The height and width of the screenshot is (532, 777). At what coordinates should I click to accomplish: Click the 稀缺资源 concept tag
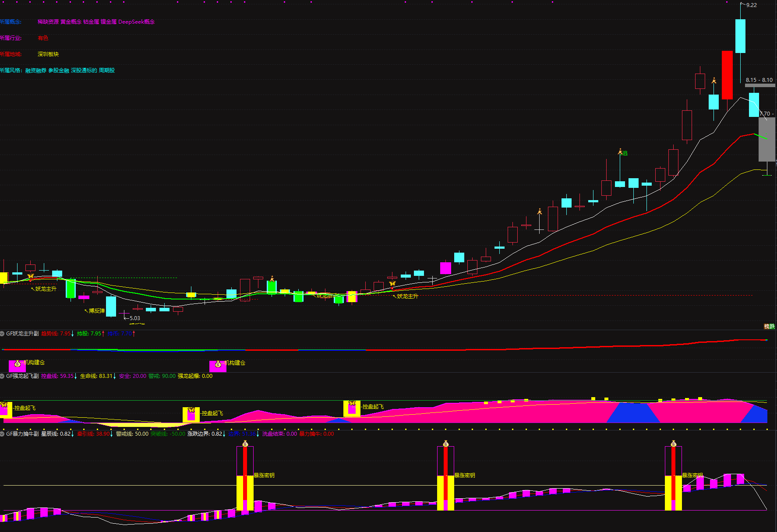click(x=48, y=22)
